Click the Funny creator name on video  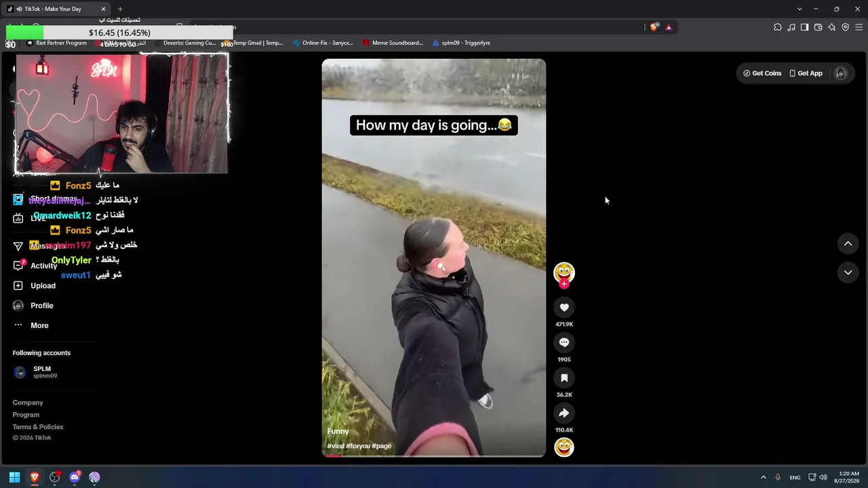tap(338, 431)
